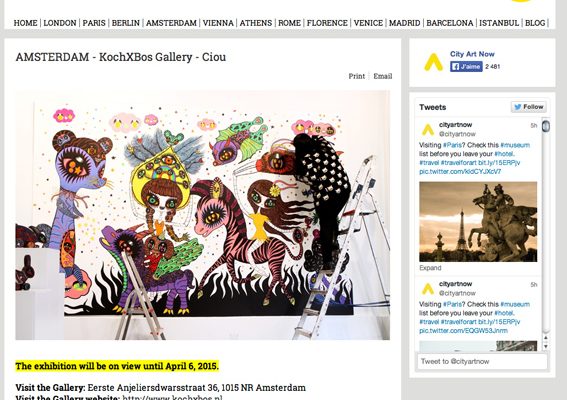Viewport: 567px width, 400px height.
Task: Open the BLOG menu item
Action: tap(535, 23)
